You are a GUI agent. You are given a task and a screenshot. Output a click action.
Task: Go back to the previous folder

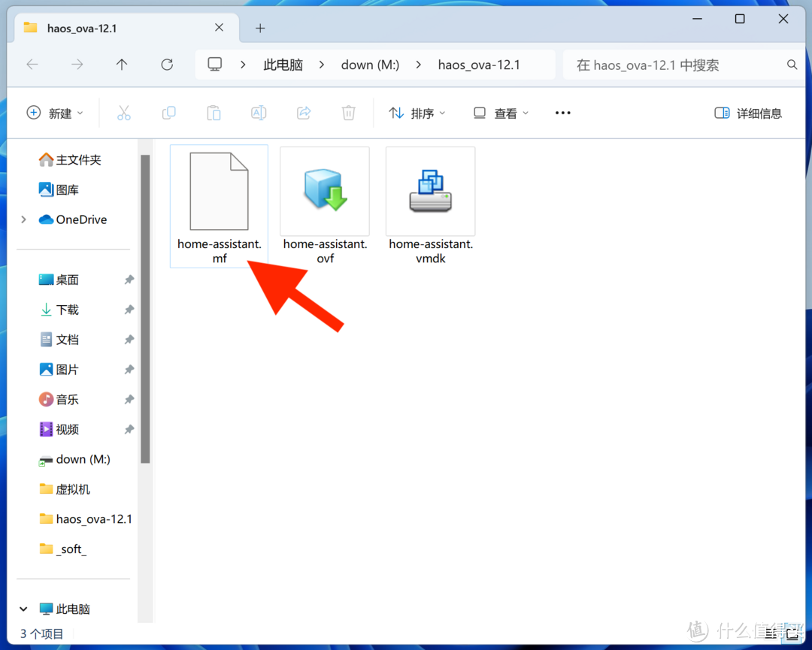click(32, 64)
